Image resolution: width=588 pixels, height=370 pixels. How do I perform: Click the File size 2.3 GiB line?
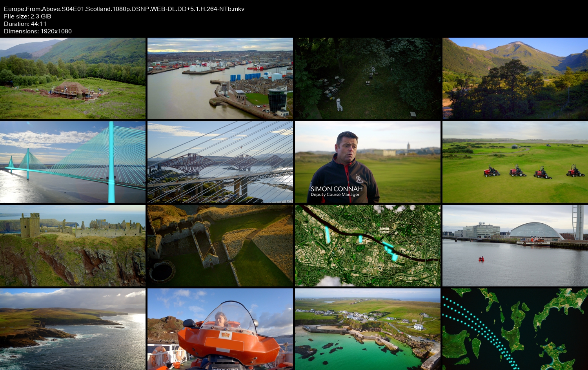27,16
